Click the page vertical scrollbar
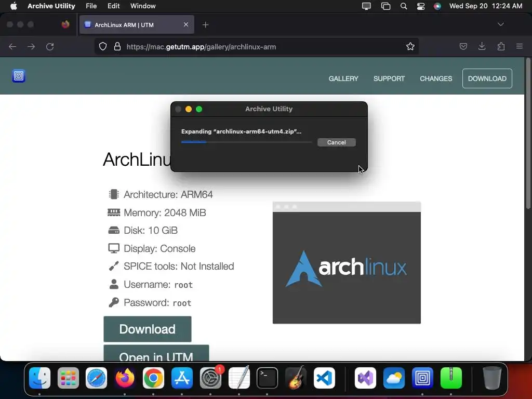The height and width of the screenshot is (399, 532). tap(528, 134)
